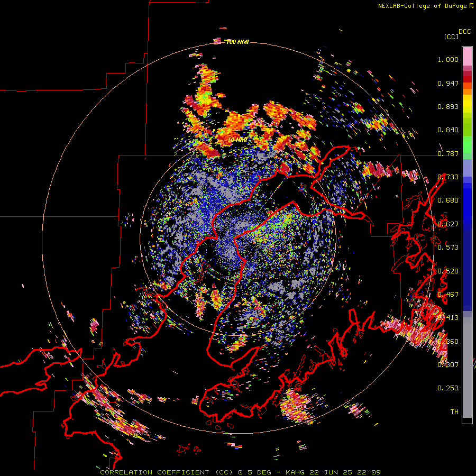
Task: Click the DCC label above the color scale
Action: coord(464,32)
